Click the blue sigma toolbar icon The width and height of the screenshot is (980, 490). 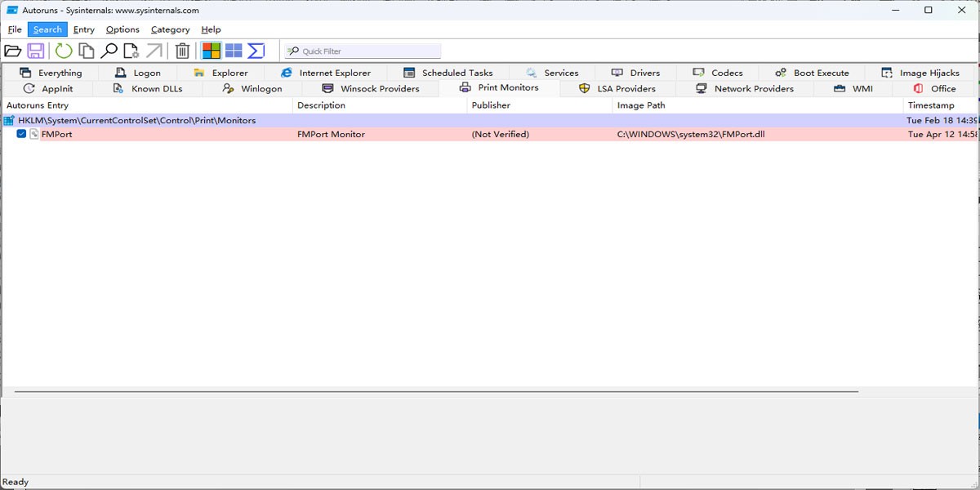click(x=256, y=51)
